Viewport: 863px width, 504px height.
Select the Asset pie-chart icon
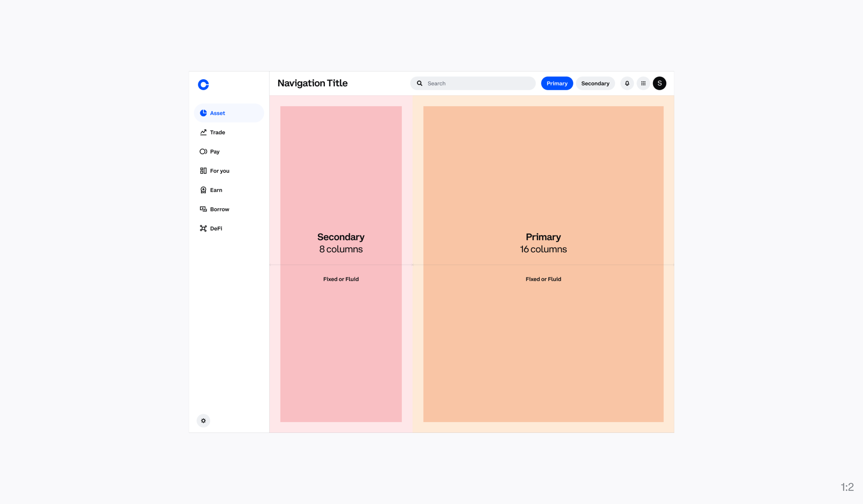203,113
